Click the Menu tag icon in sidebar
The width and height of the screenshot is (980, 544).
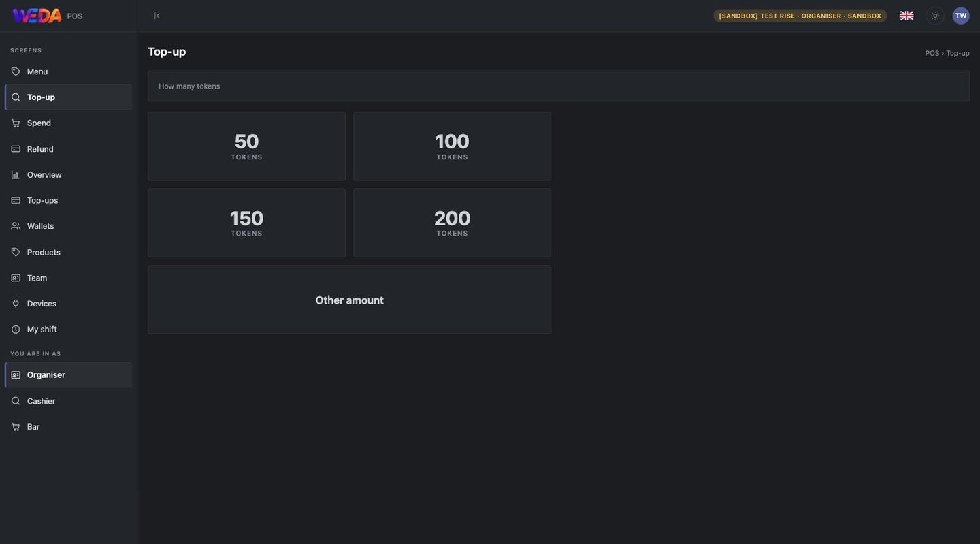point(16,71)
